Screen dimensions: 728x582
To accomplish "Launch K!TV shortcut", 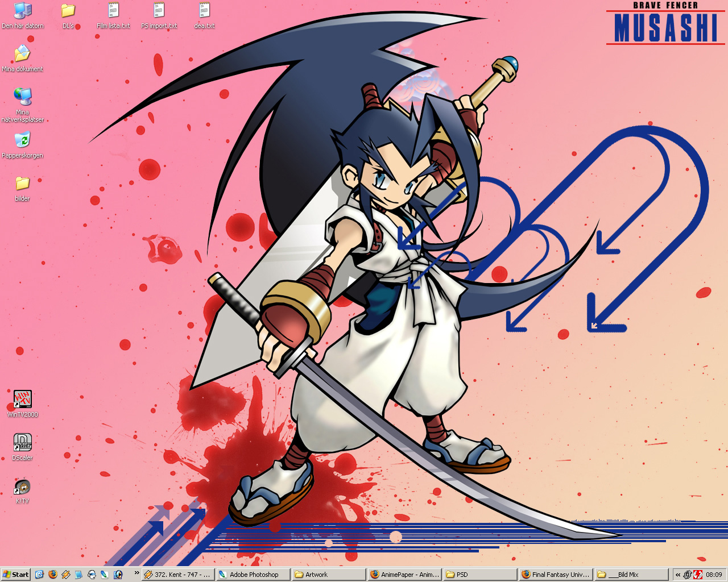I will tap(22, 490).
